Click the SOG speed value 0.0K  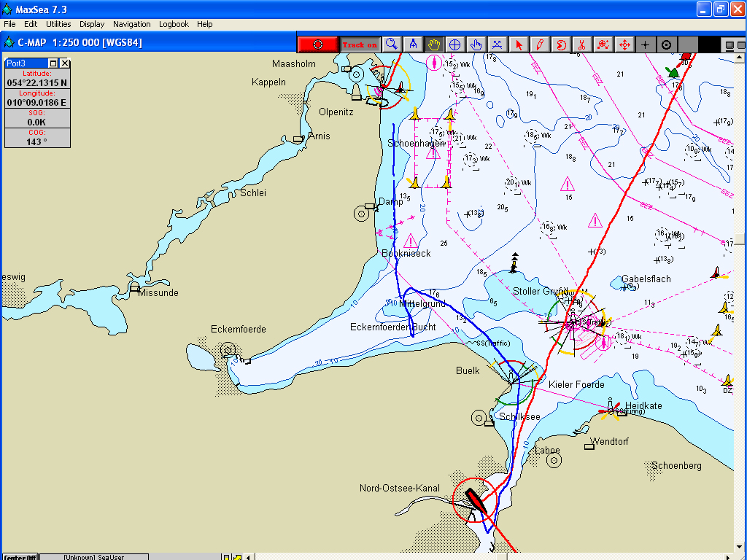click(36, 122)
